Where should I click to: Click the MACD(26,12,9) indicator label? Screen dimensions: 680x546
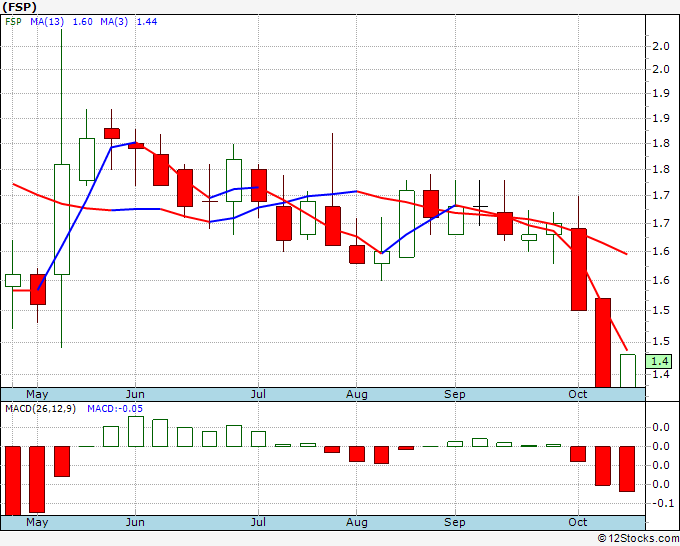point(39,408)
